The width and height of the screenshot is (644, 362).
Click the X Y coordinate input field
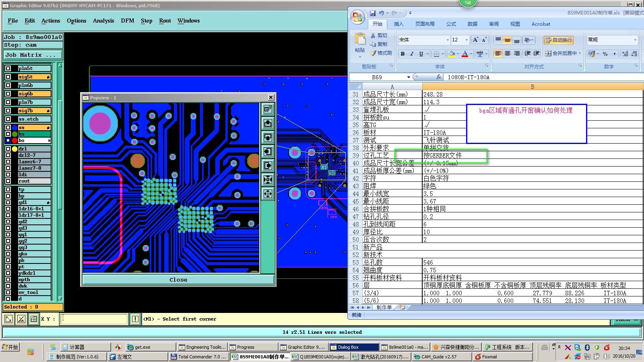pyautogui.click(x=94, y=319)
